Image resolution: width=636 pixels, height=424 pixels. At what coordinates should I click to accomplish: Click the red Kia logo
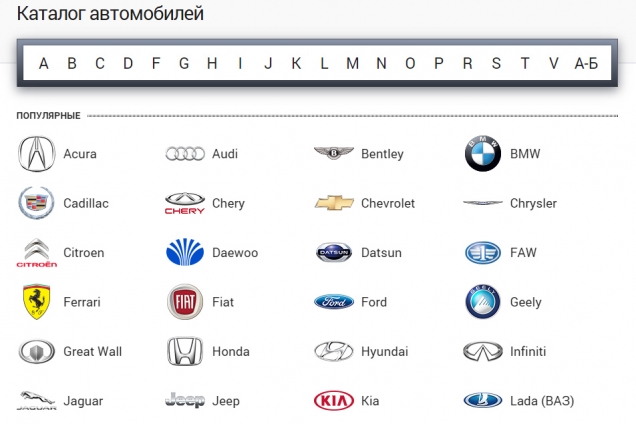[334, 401]
